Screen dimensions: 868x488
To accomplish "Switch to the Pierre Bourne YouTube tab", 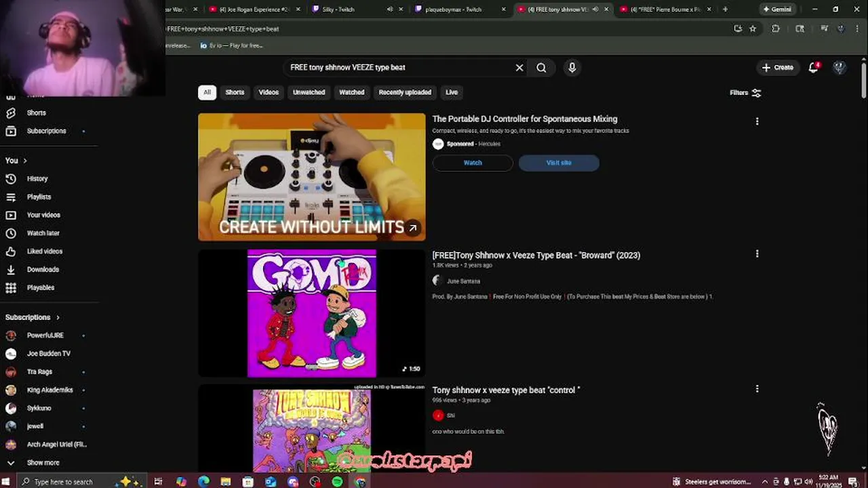I will point(665,9).
